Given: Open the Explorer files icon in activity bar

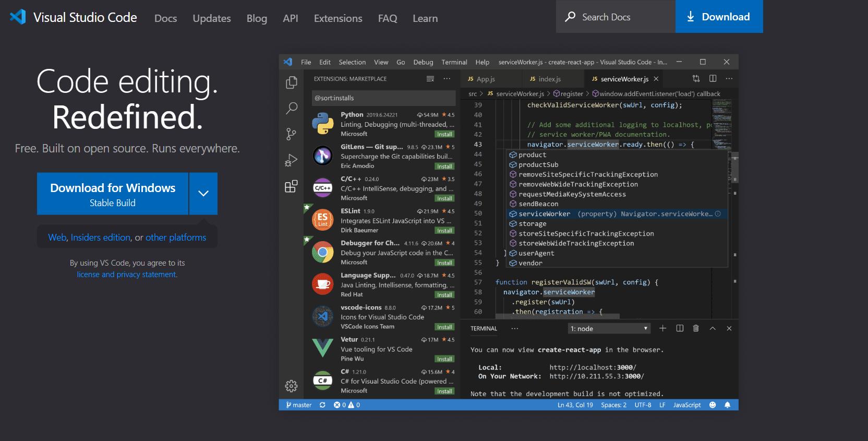Looking at the screenshot, I should 292,82.
